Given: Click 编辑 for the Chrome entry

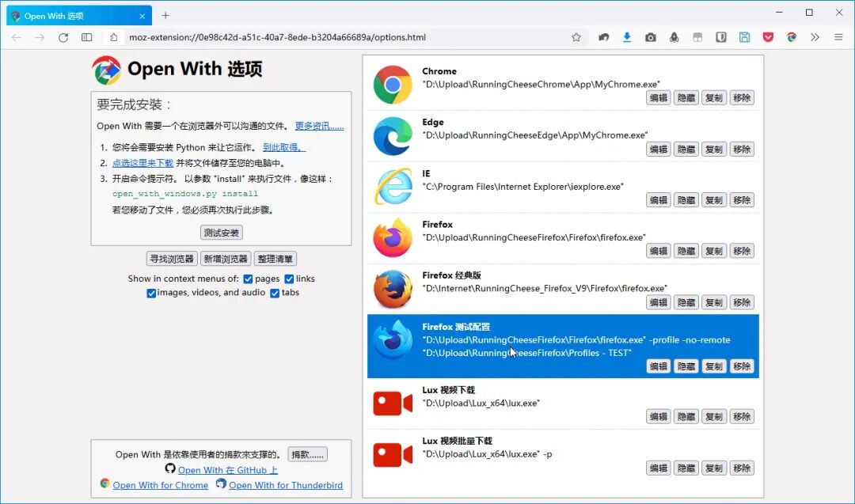Looking at the screenshot, I should [659, 98].
